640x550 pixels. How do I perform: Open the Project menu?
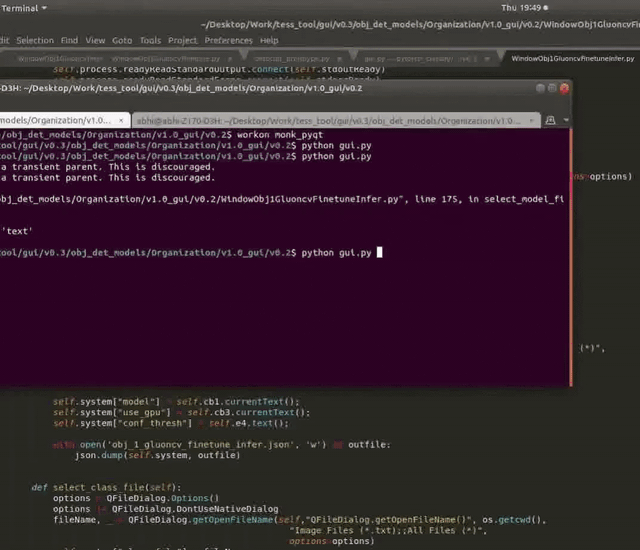coord(182,40)
